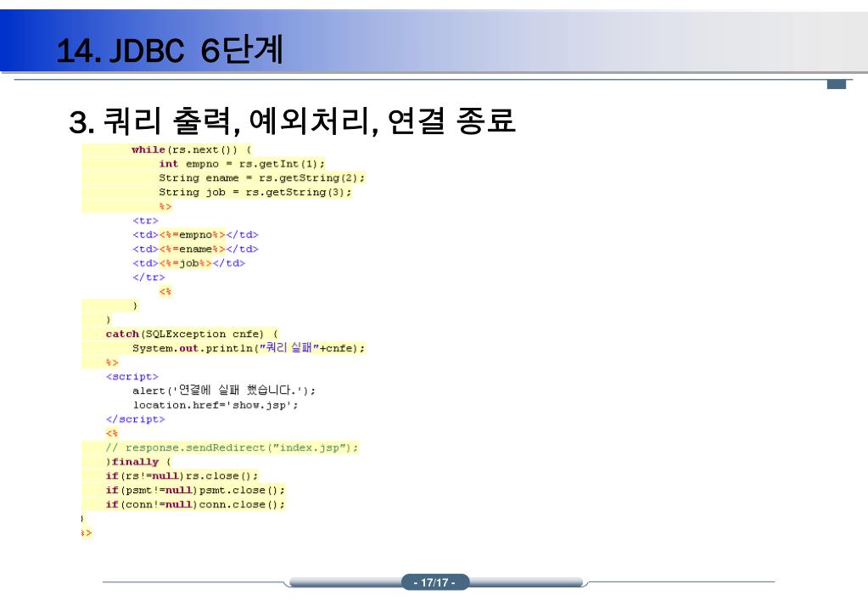The height and width of the screenshot is (601, 868).
Task: Click the line 'String ename = rs.getString(2);'
Action: tap(262, 177)
